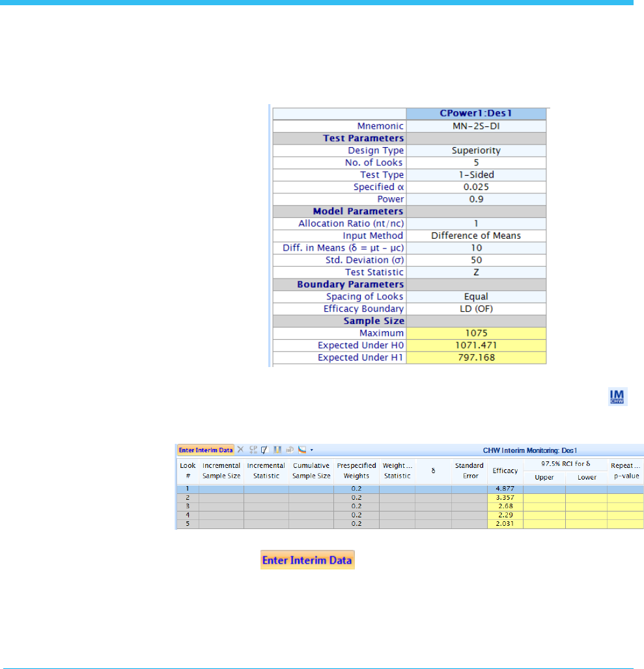Click the Specified α value 0.025
The width and height of the screenshot is (644, 669).
(x=476, y=187)
